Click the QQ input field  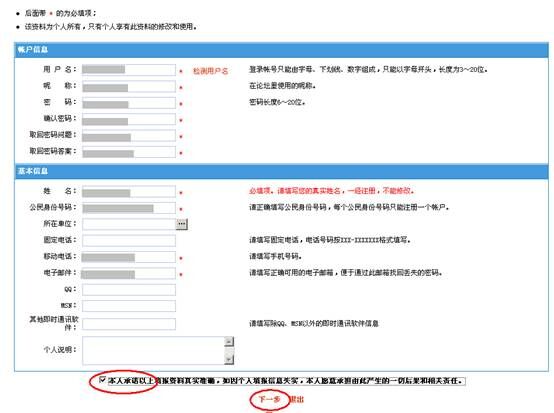129,290
